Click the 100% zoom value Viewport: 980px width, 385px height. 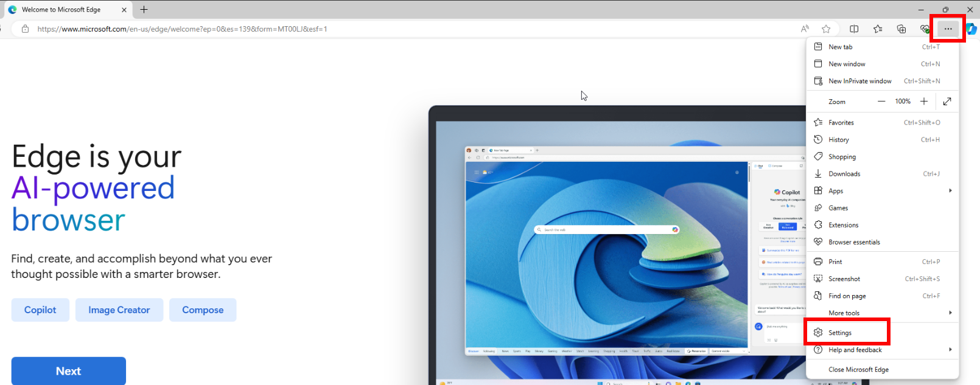coord(903,102)
